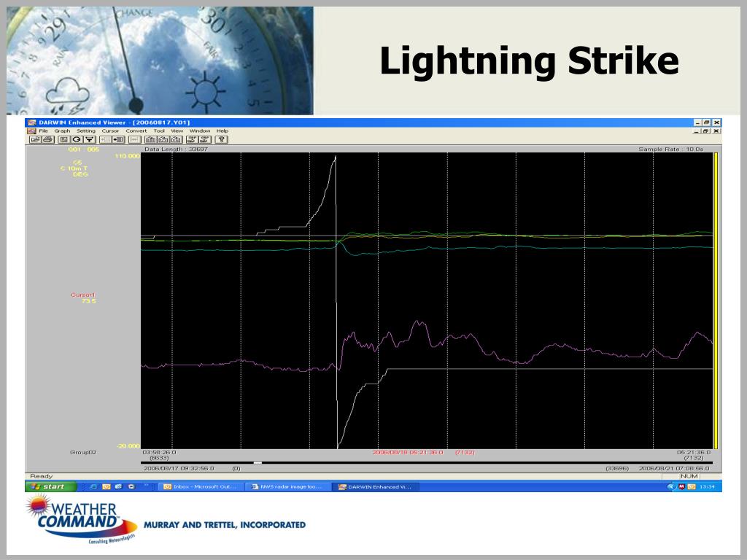This screenshot has width=747, height=560.
Task: Launch Internet Explorer from quick launch
Action: (94, 486)
